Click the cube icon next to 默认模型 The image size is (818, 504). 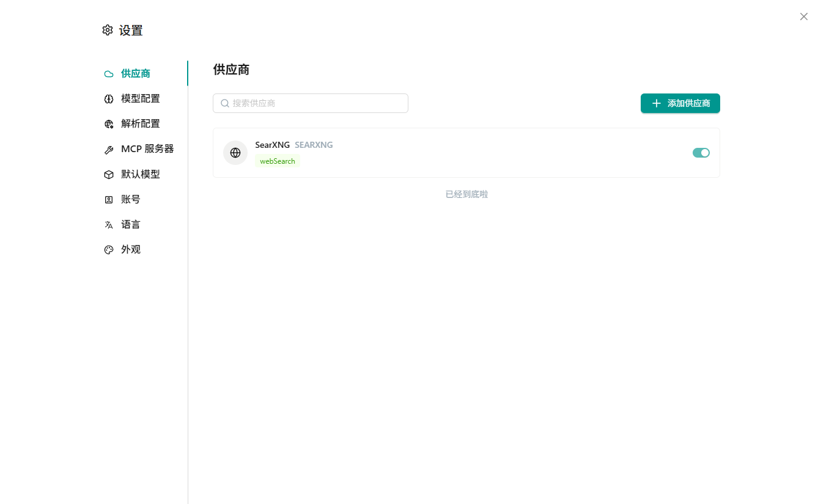click(x=109, y=175)
